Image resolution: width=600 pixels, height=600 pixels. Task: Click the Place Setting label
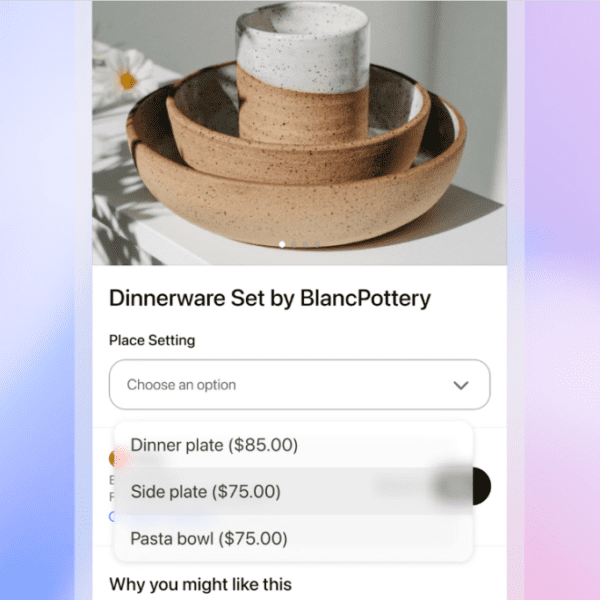click(152, 340)
